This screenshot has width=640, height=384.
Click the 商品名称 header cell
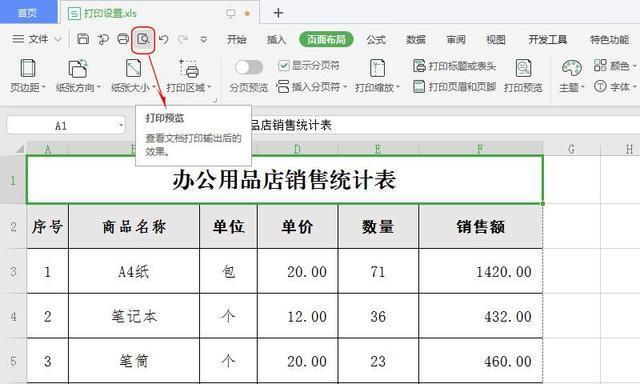pyautogui.click(x=134, y=226)
